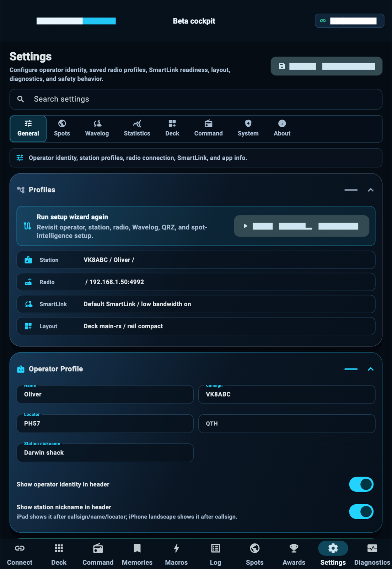Click the save disk icon
392x569 pixels.
tap(282, 66)
